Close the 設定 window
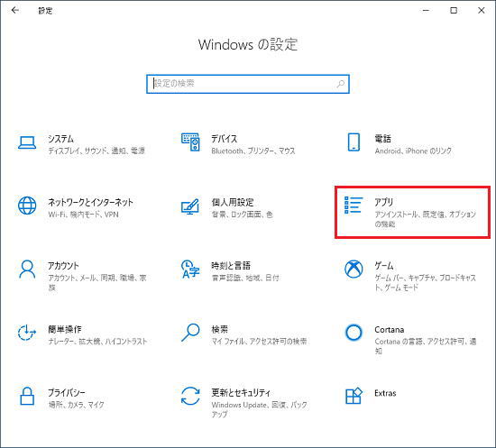The image size is (496, 448). (482, 11)
